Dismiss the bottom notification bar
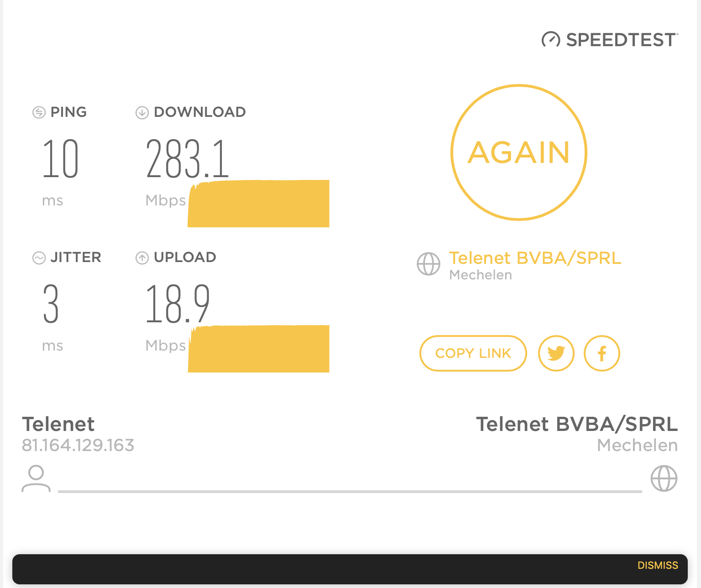Image resolution: width=701 pixels, height=588 pixels. pyautogui.click(x=657, y=565)
